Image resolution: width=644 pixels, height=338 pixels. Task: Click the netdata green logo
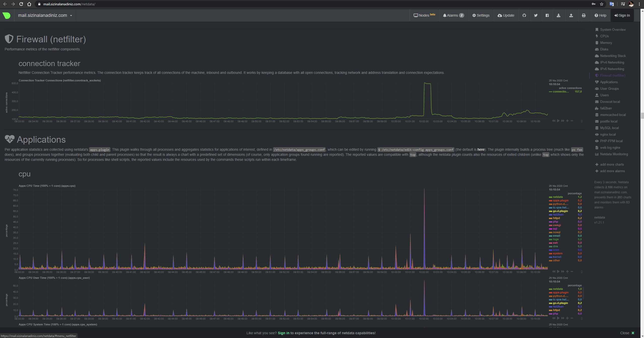tap(7, 15)
